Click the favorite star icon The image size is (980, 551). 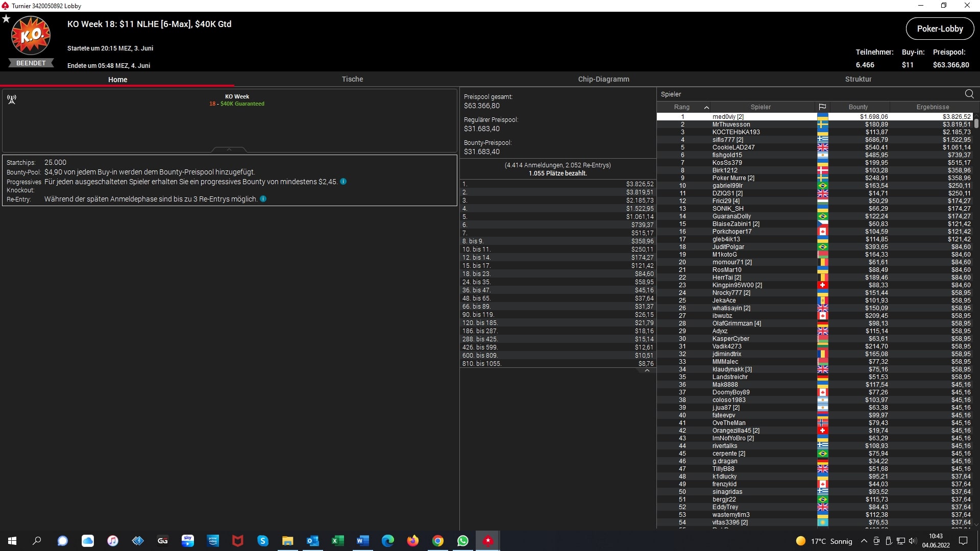tap(6, 19)
